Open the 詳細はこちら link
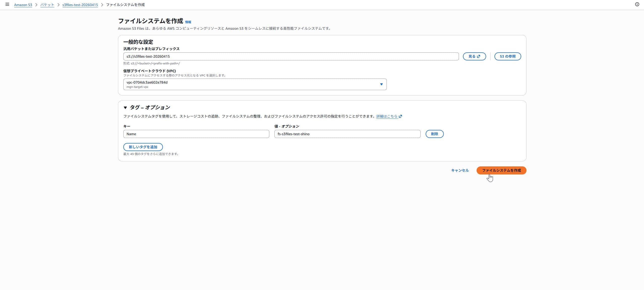The image size is (644, 290). click(387, 116)
